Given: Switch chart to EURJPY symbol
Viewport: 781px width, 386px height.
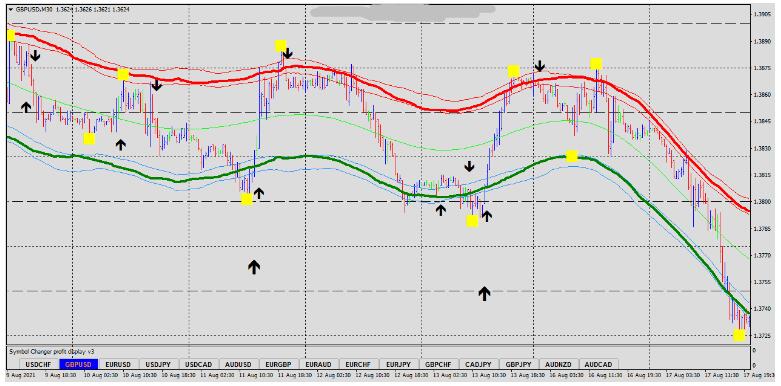Looking at the screenshot, I should 398,364.
